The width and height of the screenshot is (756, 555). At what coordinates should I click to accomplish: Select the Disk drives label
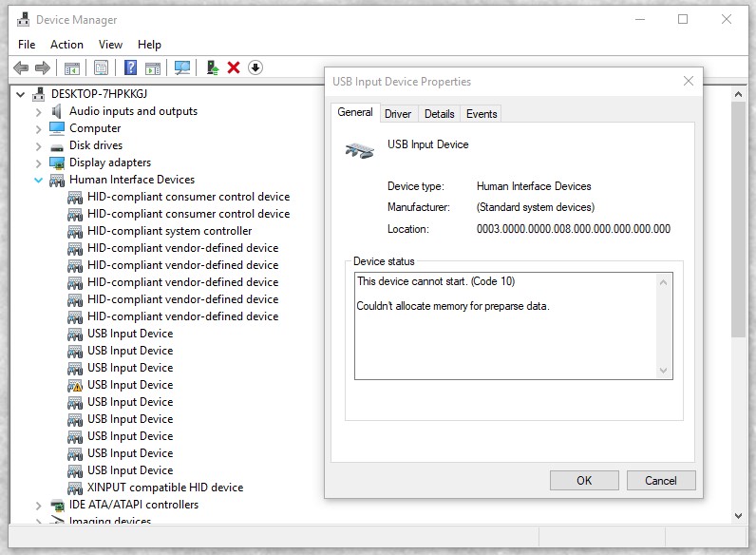tap(96, 145)
